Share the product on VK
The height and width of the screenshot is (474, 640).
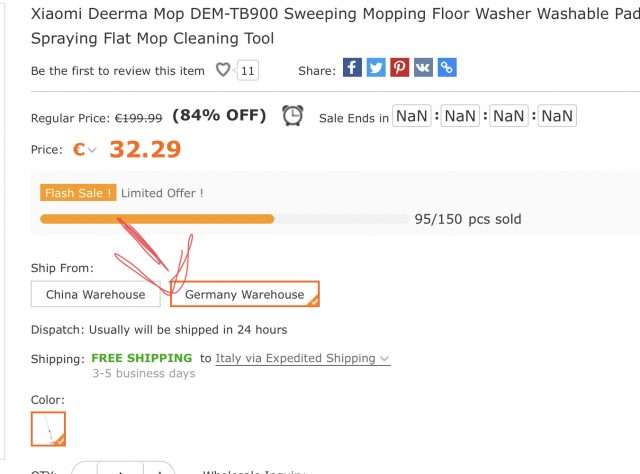(x=423, y=67)
